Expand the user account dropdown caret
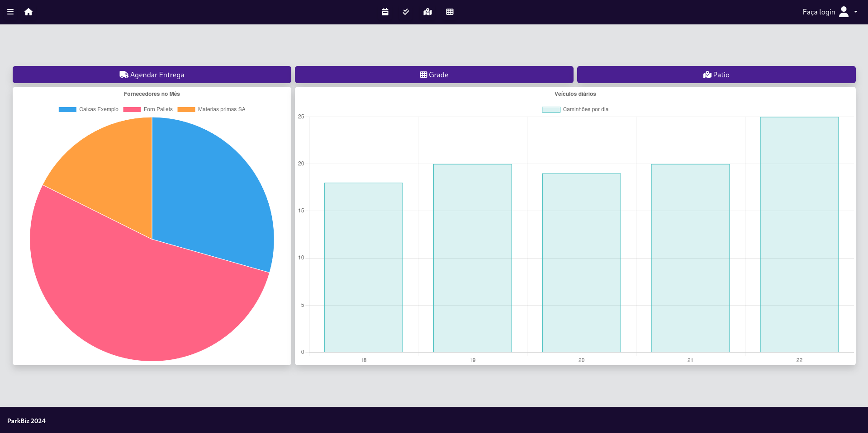The width and height of the screenshot is (868, 433). pos(856,12)
